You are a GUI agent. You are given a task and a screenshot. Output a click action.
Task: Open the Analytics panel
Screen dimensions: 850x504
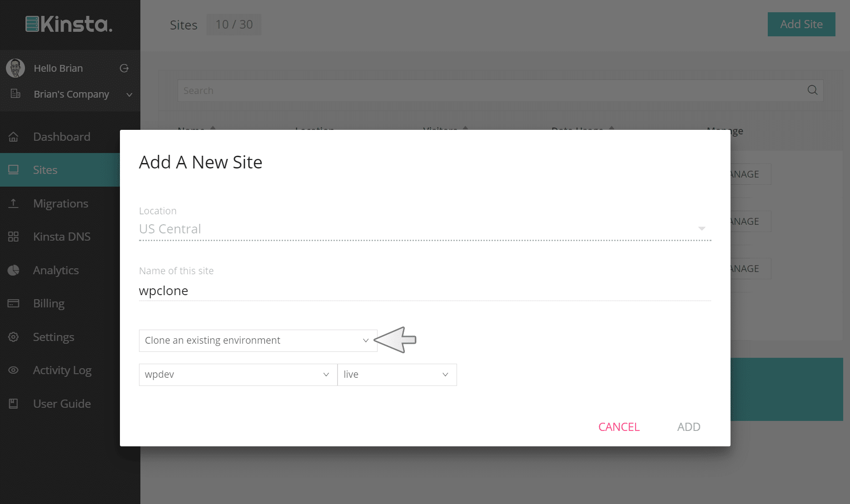coord(55,270)
